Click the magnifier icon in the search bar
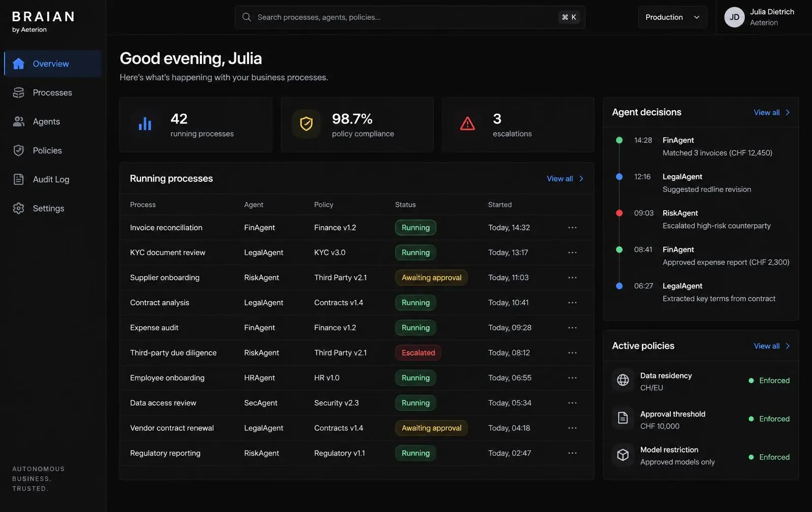 (x=247, y=17)
